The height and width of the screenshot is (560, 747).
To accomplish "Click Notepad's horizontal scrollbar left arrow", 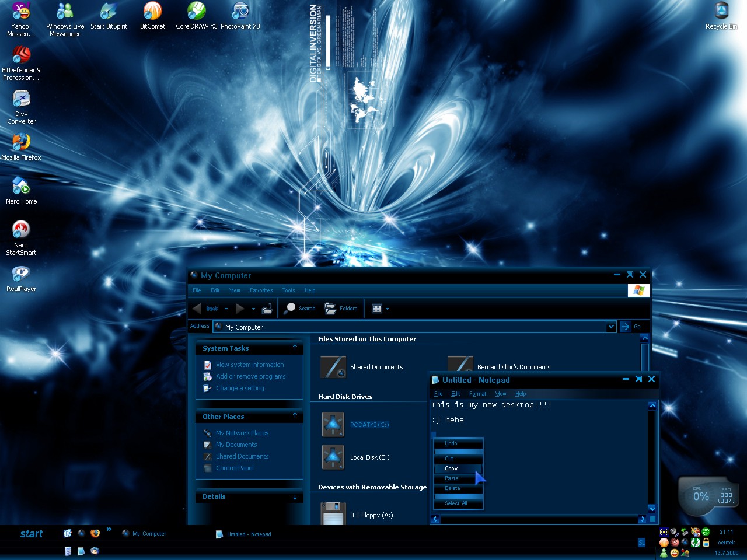I will [x=435, y=519].
